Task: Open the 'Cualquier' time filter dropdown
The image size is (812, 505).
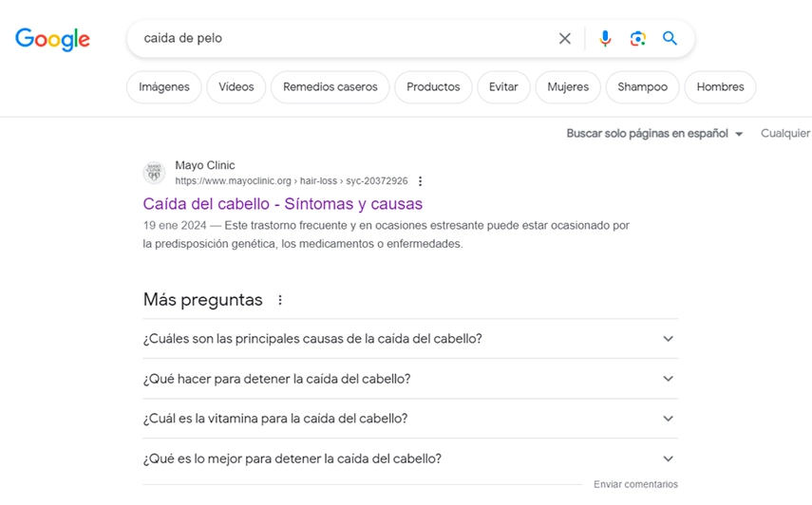Action: pyautogui.click(x=785, y=134)
